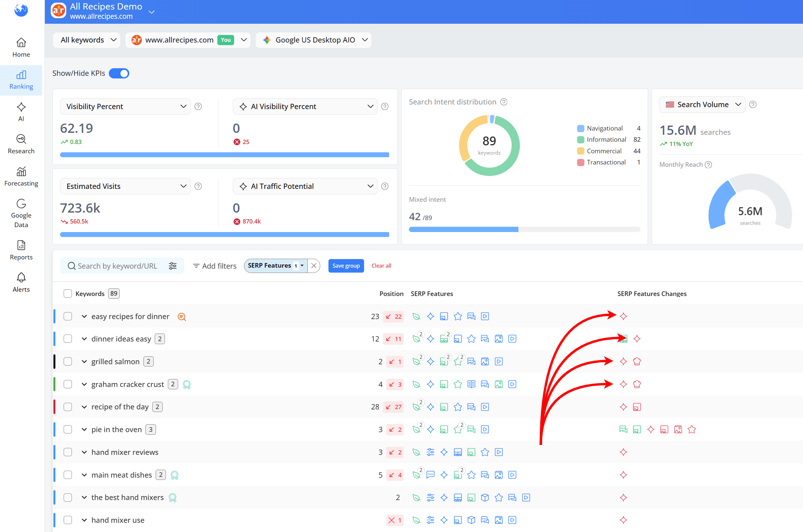The height and width of the screenshot is (532, 803).
Task: Click the Save group button
Action: click(346, 266)
